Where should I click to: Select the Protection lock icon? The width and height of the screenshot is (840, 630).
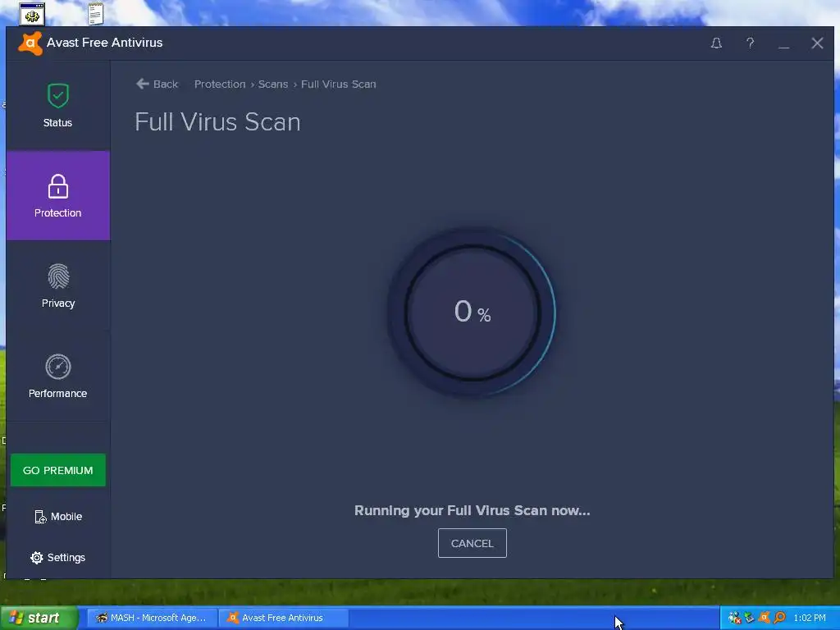point(58,186)
